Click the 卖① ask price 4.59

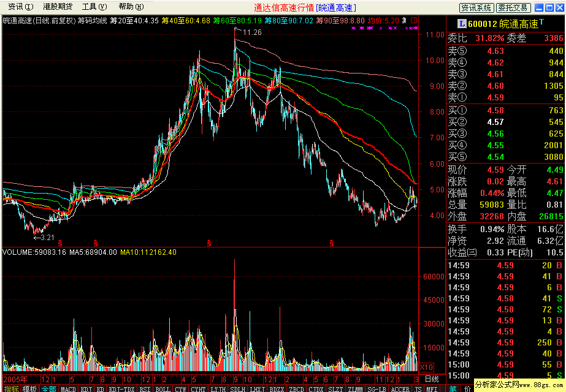coord(495,97)
